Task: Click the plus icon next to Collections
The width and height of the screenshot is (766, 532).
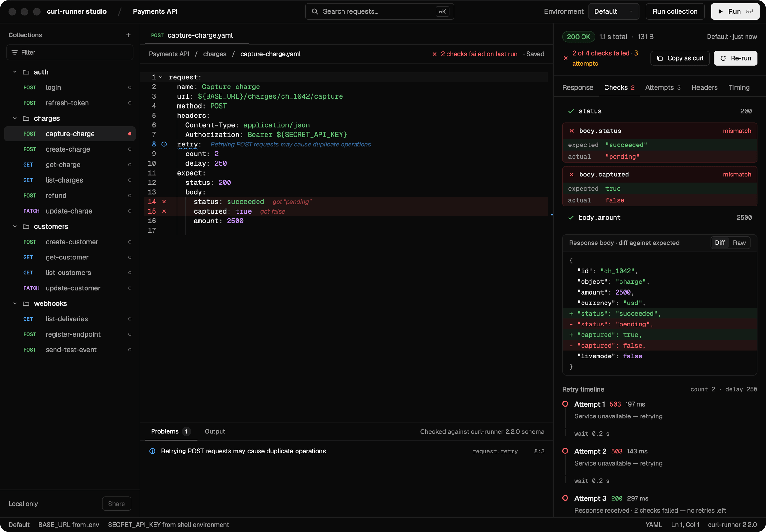Action: coord(128,35)
